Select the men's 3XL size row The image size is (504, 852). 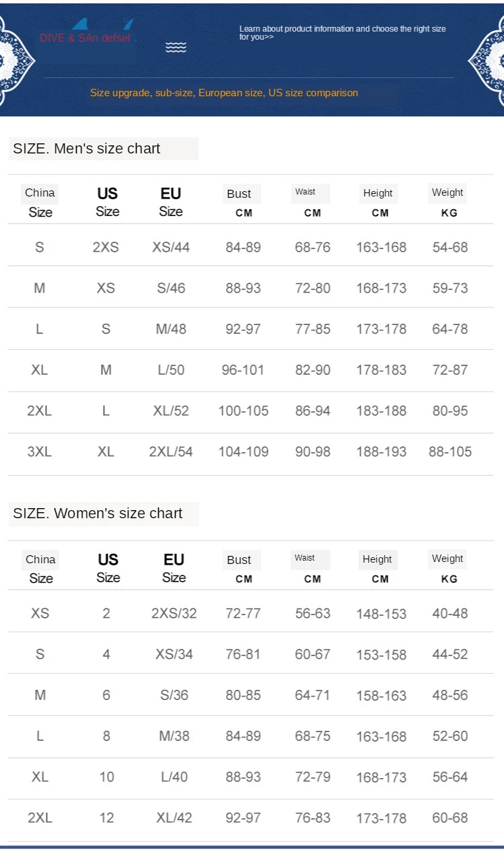click(x=250, y=452)
